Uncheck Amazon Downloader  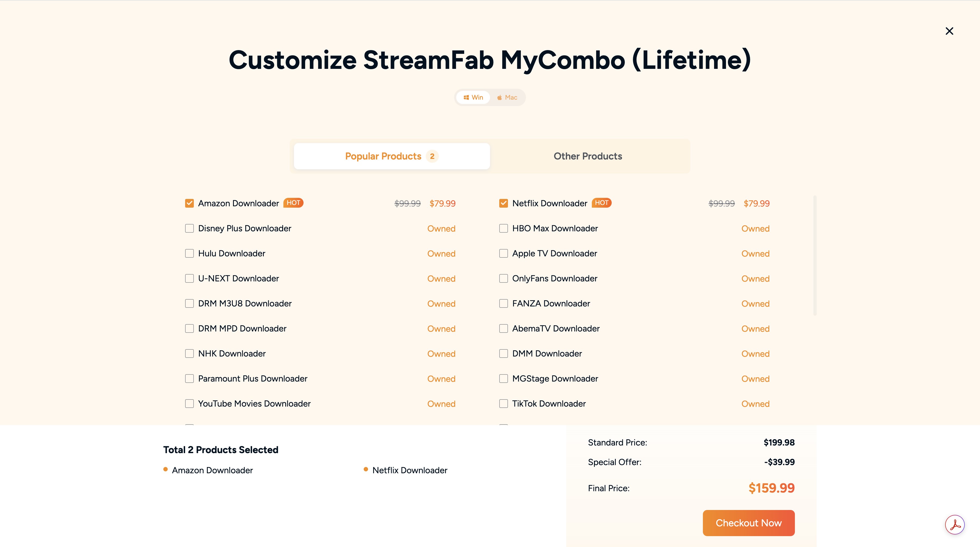tap(189, 203)
